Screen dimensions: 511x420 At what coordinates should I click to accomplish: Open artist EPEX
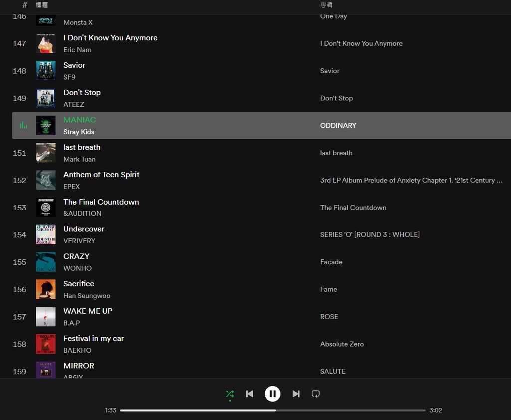(x=72, y=187)
